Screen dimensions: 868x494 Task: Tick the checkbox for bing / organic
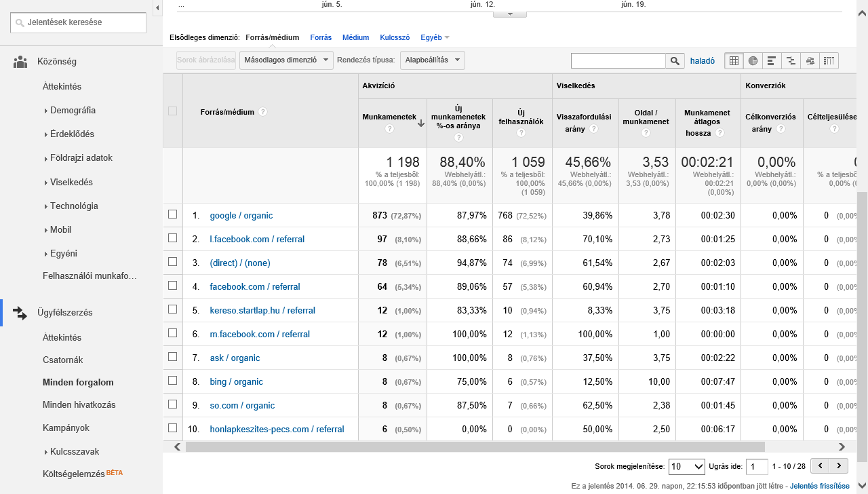[173, 381]
